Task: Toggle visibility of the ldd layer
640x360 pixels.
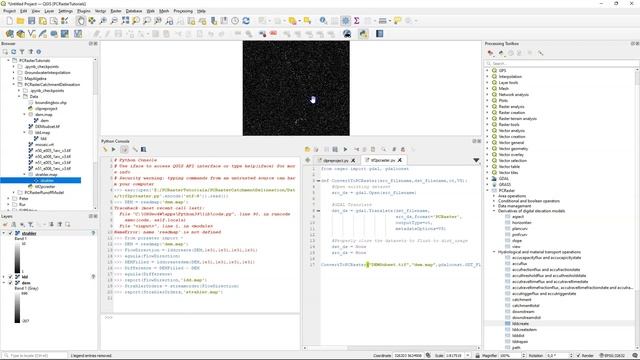Action: (11, 277)
